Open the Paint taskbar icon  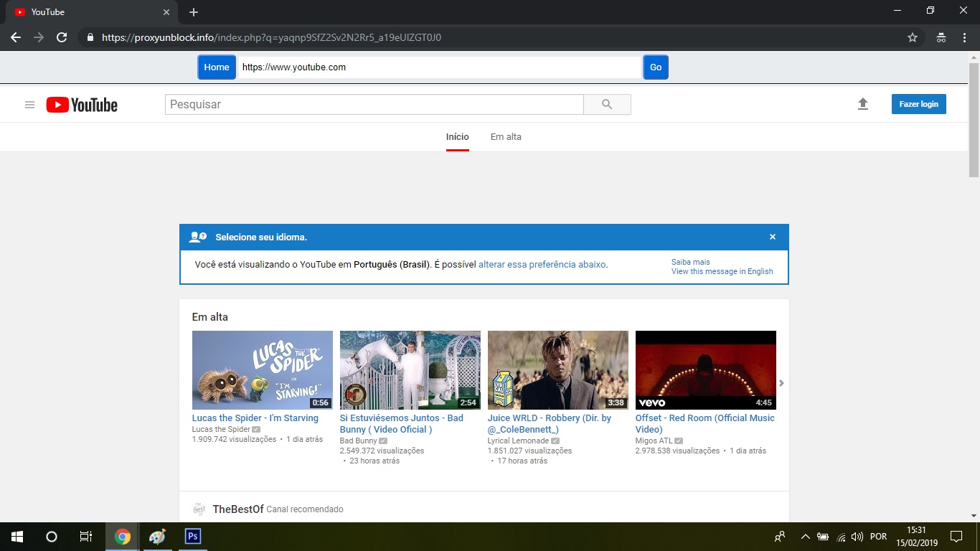click(157, 537)
